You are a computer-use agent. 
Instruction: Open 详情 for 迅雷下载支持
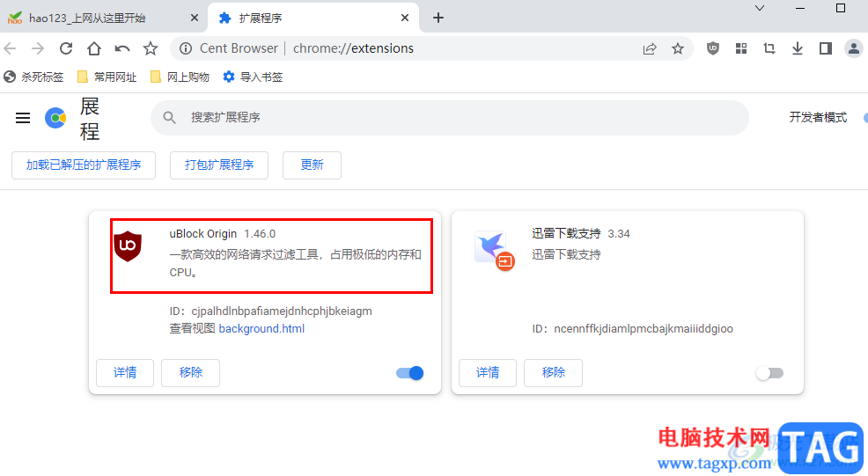(x=488, y=372)
